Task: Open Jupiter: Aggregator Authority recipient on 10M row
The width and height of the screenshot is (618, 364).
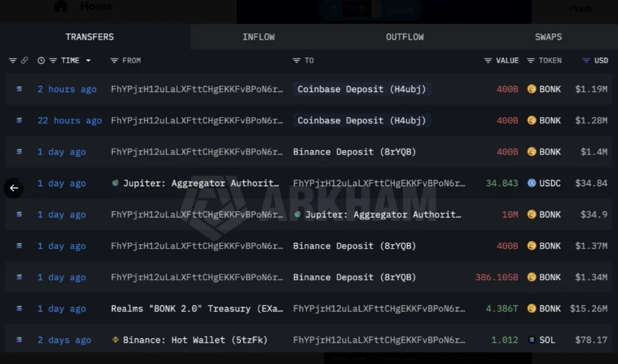Action: coord(383,214)
